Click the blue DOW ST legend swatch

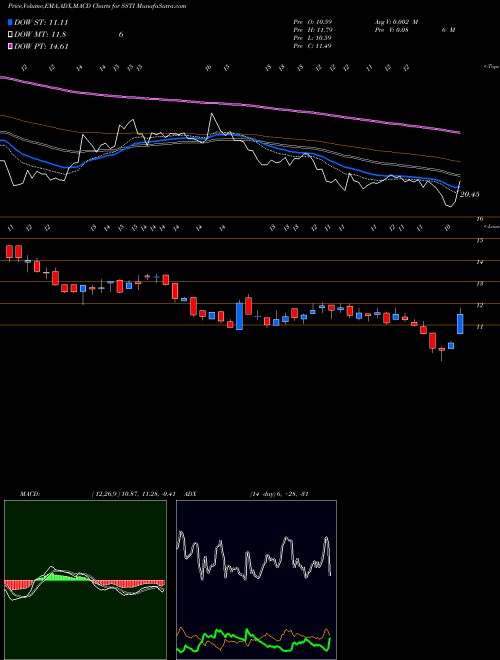pos(10,22)
